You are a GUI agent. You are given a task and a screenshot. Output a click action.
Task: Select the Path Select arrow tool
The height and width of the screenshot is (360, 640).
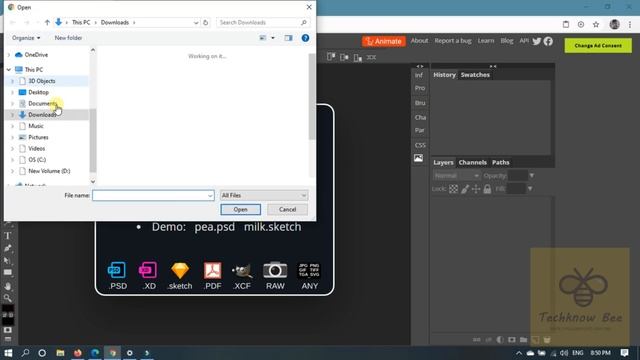8,260
